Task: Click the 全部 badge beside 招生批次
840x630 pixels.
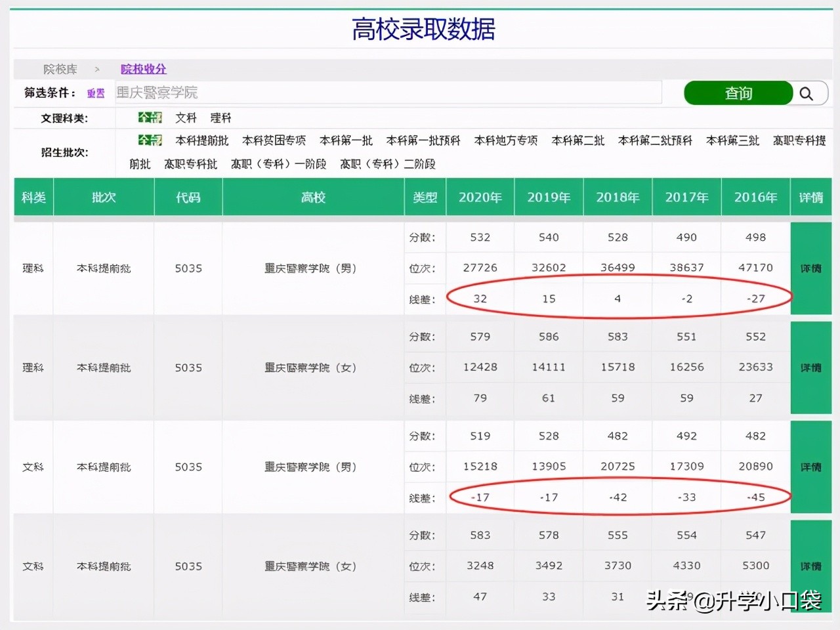Action: 150,140
